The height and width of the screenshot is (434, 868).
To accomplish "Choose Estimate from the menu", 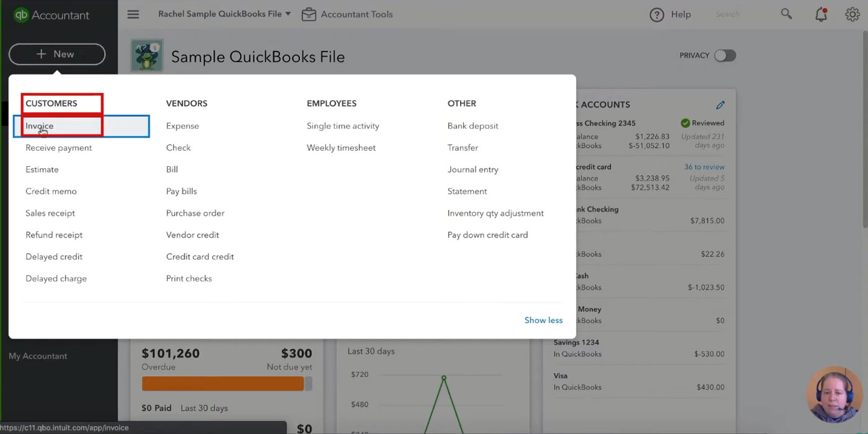I will 42,169.
